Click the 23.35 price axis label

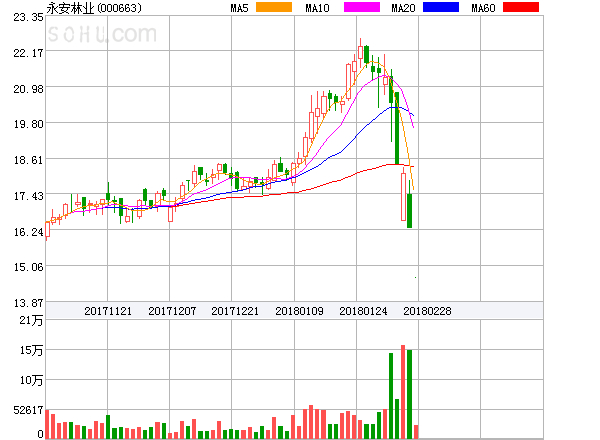click(x=28, y=17)
